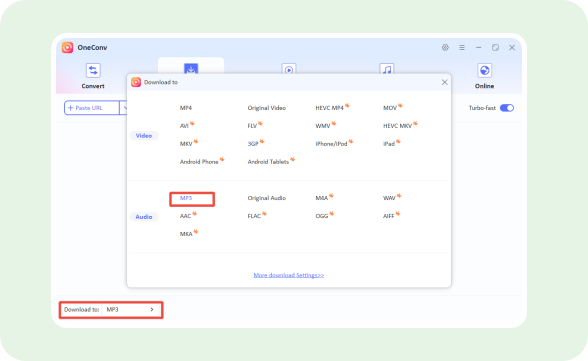588x361 pixels.
Task: Click the Download to dialog logo icon
Action: (136, 82)
